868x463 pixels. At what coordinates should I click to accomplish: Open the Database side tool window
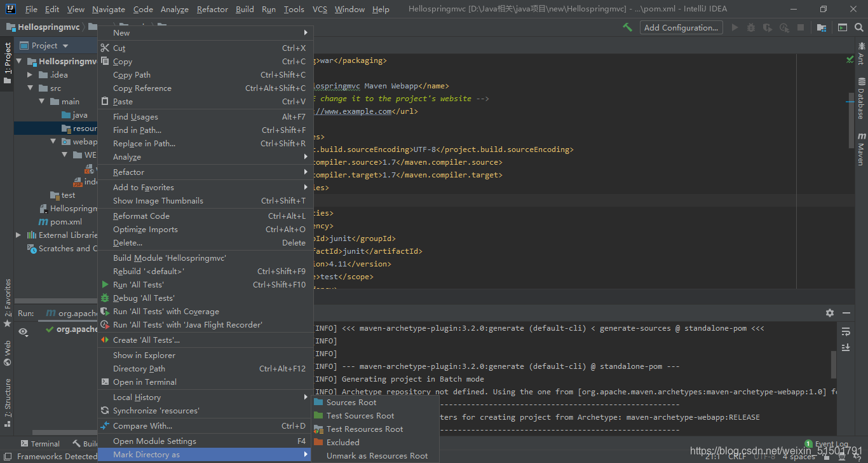click(x=862, y=98)
